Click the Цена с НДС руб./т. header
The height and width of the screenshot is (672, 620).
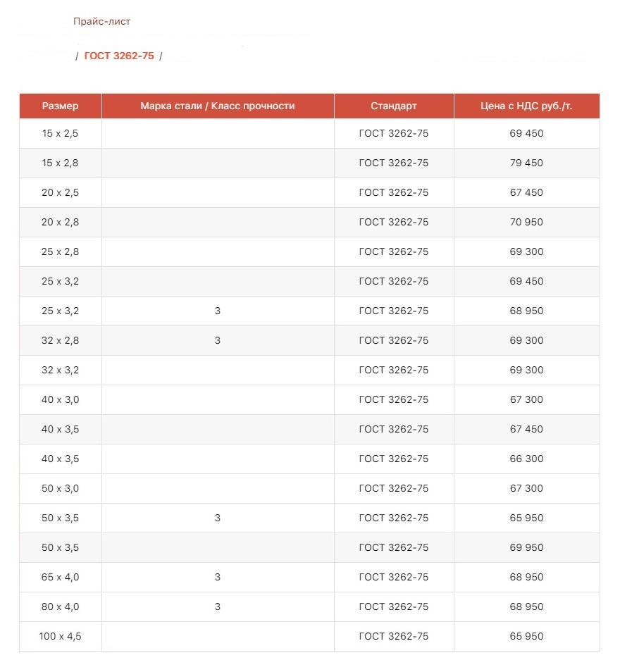(x=526, y=106)
